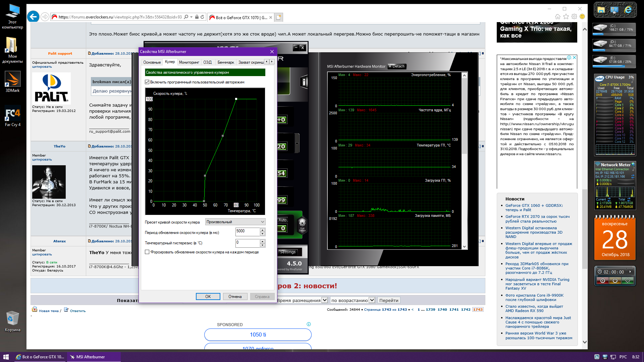Enable force fan speed update checkbox

tap(147, 252)
